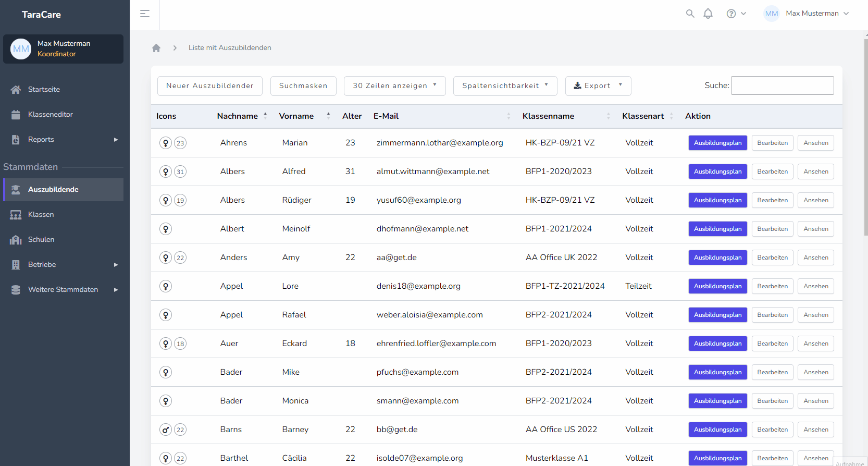Click the Betriebe office building icon
Viewport: 868px width, 466px height.
coord(16,265)
